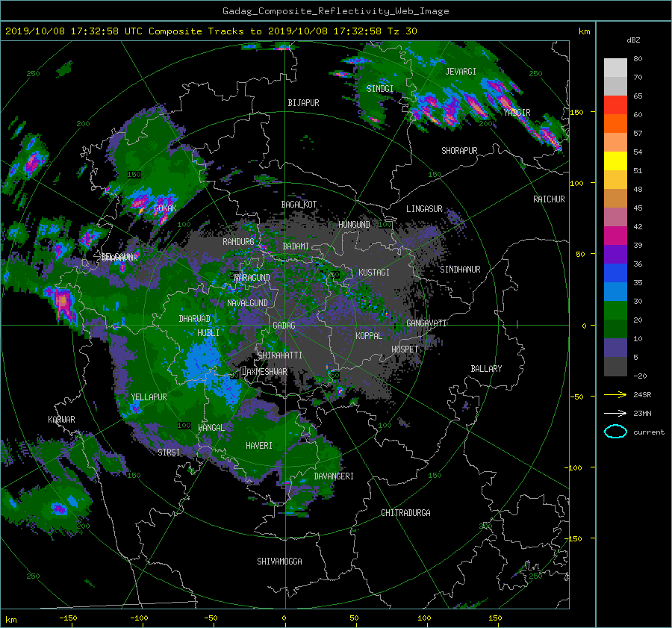Screen dimensions: 672x628
Task: Click the NARAGUND city label
Action: (x=252, y=278)
